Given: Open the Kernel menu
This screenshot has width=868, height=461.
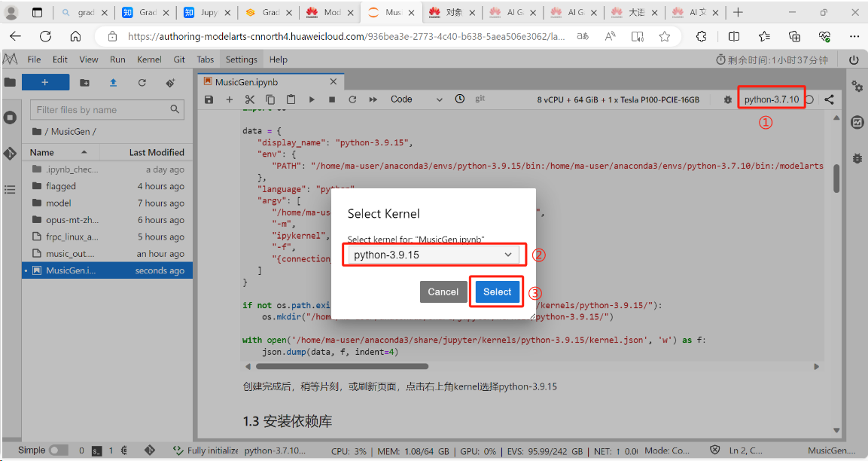Looking at the screenshot, I should pos(150,60).
